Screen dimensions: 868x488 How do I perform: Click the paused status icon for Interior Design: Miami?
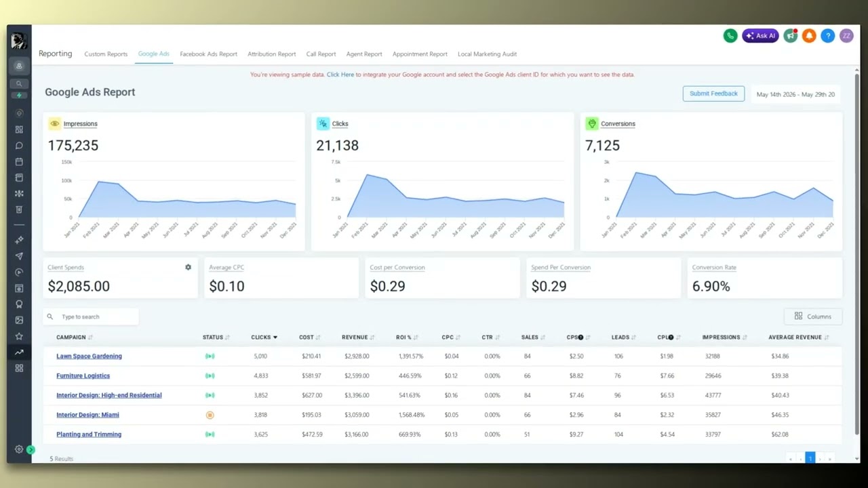pyautogui.click(x=210, y=415)
